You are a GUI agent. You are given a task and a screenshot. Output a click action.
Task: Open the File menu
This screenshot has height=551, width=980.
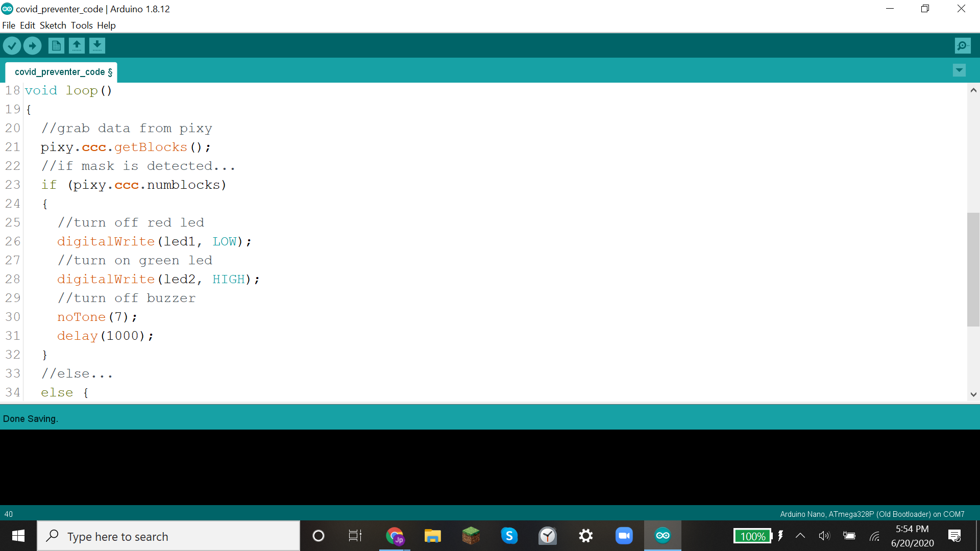click(8, 25)
